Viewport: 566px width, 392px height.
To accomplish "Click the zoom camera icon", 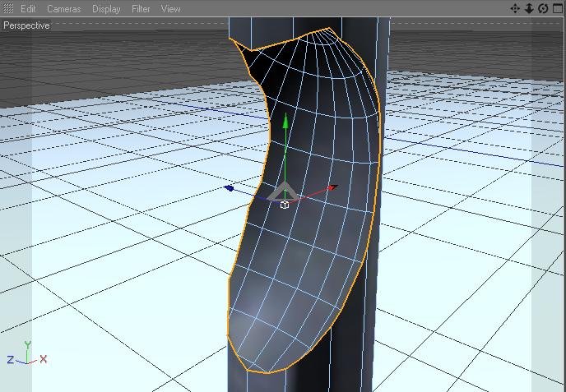I will click(x=529, y=8).
